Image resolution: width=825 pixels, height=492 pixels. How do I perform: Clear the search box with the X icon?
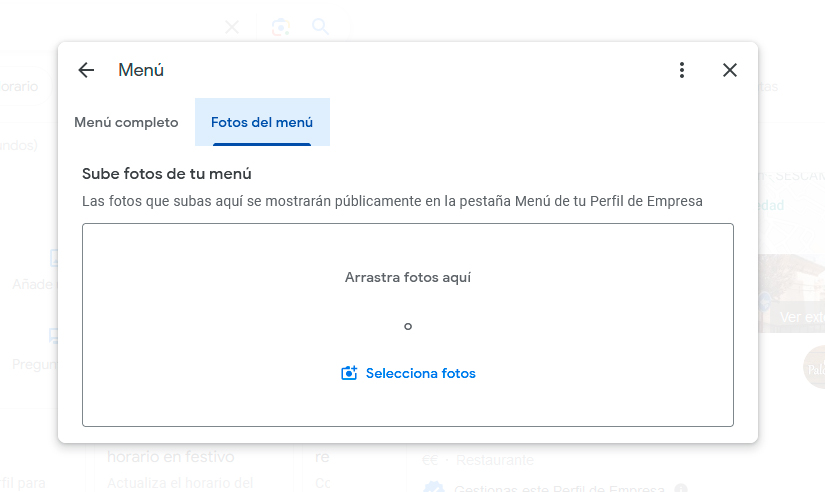coord(232,27)
